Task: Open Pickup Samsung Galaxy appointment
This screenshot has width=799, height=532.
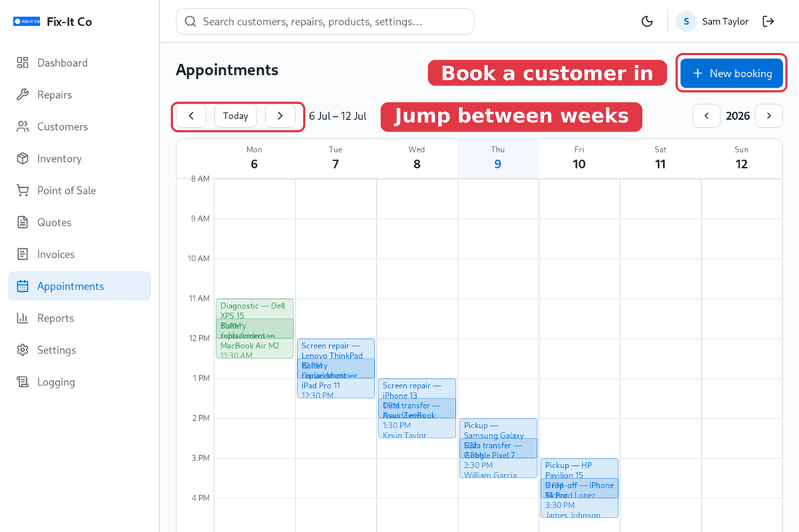Action: point(498,428)
